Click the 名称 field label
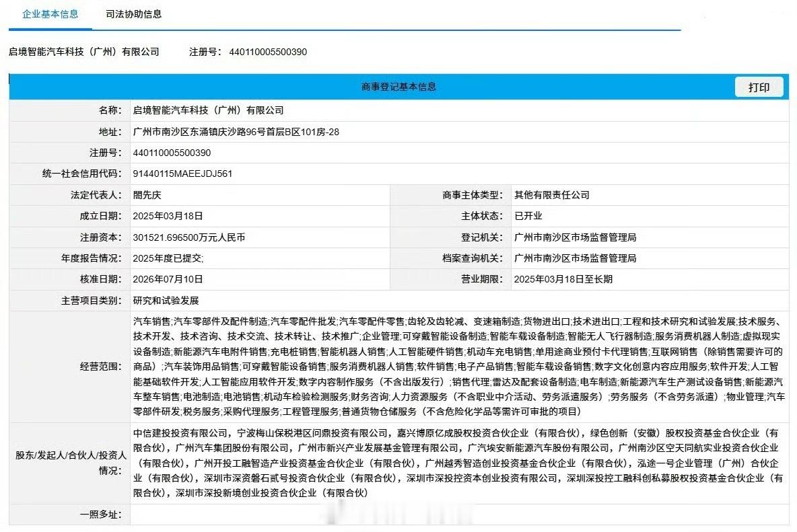797x532 pixels. point(110,110)
